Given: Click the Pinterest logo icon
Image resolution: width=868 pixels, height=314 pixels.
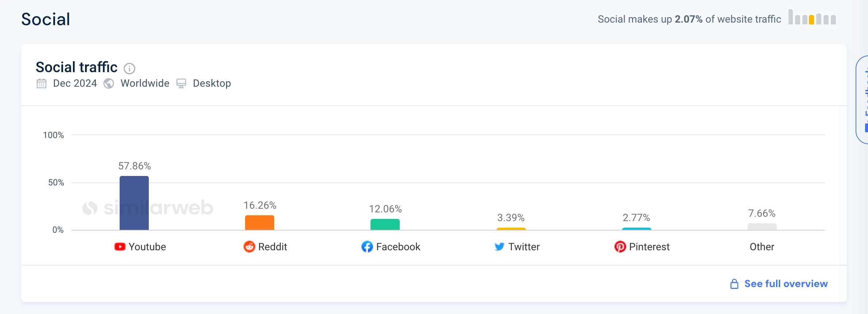Looking at the screenshot, I should coord(620,247).
